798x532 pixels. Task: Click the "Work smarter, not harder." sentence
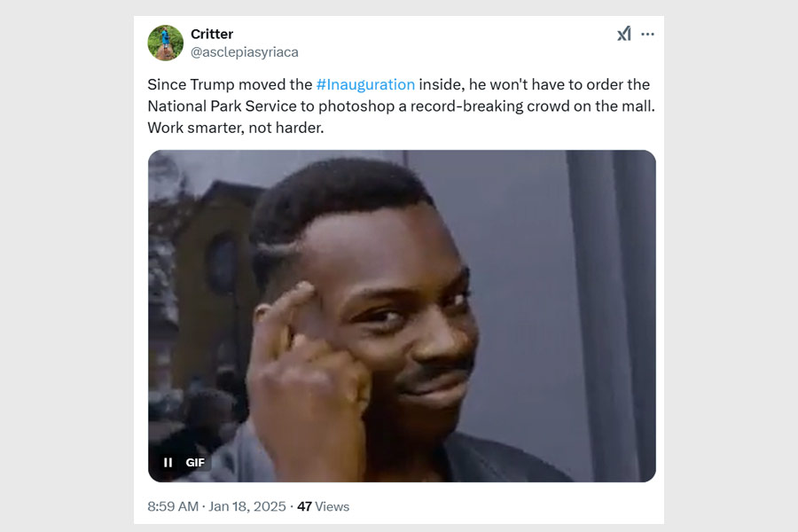pyautogui.click(x=237, y=127)
